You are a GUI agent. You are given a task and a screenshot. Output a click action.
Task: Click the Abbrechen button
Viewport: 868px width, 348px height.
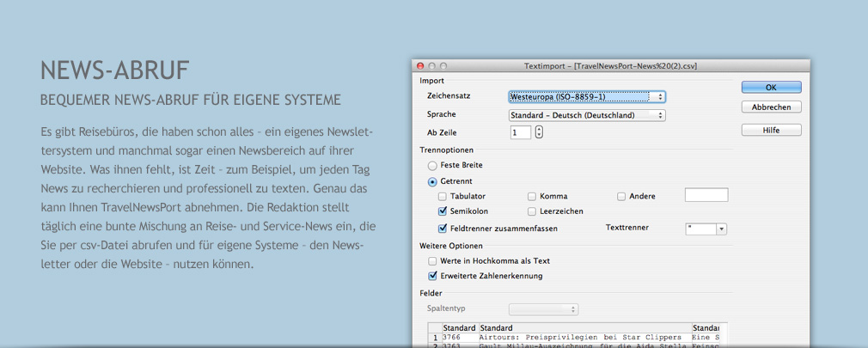[x=771, y=107]
